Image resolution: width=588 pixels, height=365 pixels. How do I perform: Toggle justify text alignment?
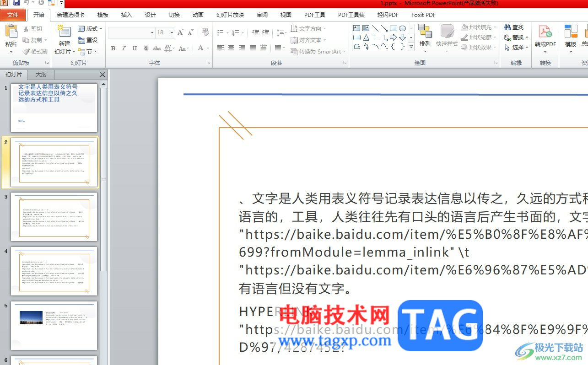(253, 48)
